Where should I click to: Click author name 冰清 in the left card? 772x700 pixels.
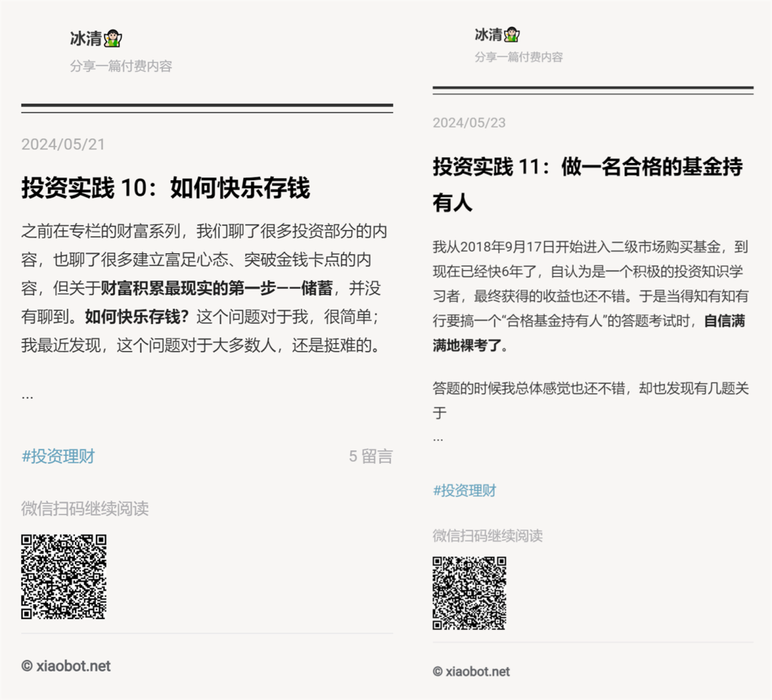pos(86,39)
